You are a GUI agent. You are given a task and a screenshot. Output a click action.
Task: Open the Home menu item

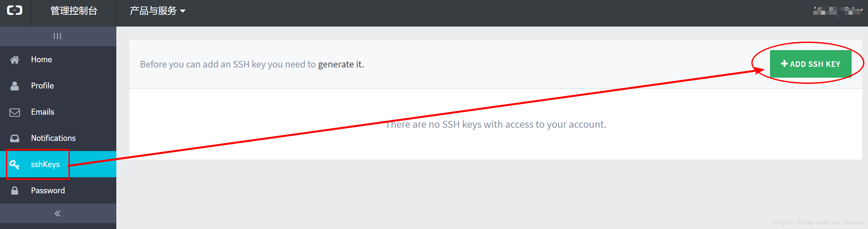[x=41, y=60]
